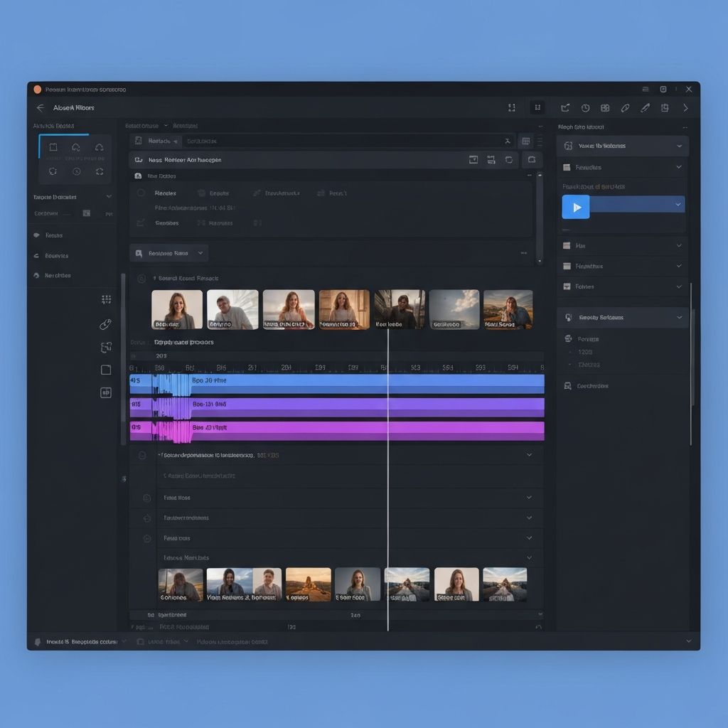Viewport: 728px width, 728px height.
Task: Expand the chevron on the blue preview bar
Action: (678, 205)
